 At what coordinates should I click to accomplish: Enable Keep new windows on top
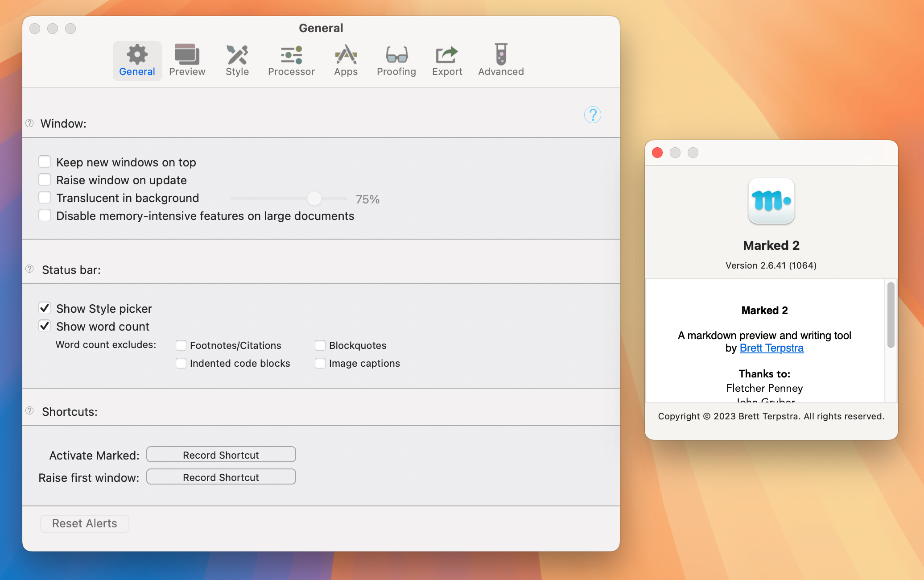(44, 161)
